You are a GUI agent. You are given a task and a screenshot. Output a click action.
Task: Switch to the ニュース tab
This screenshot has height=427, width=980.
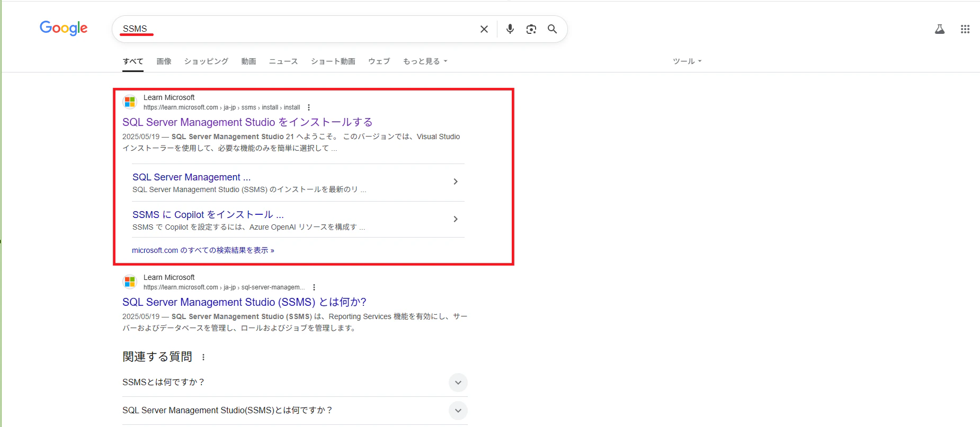pos(283,61)
